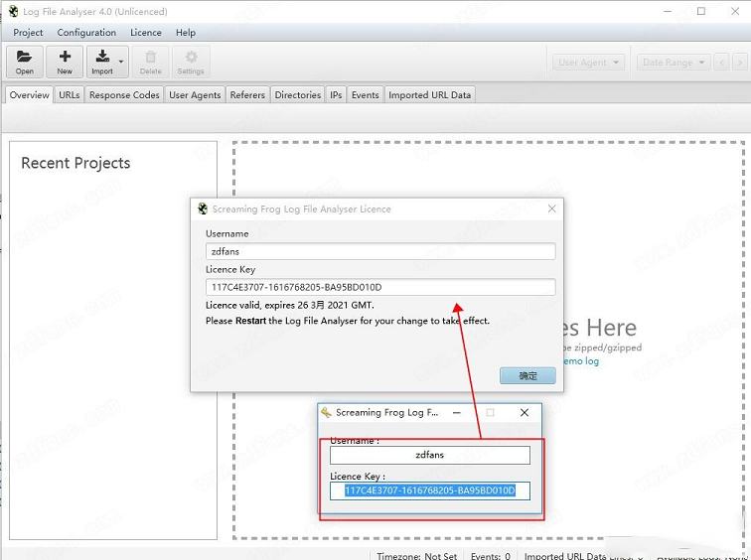Image resolution: width=751 pixels, height=560 pixels.
Task: Click the Username field in licence dialog
Action: point(380,252)
